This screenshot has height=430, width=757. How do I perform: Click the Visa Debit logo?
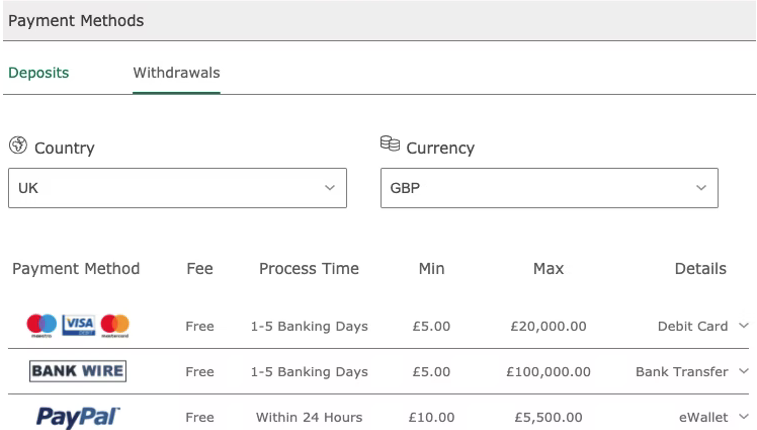[78, 325]
